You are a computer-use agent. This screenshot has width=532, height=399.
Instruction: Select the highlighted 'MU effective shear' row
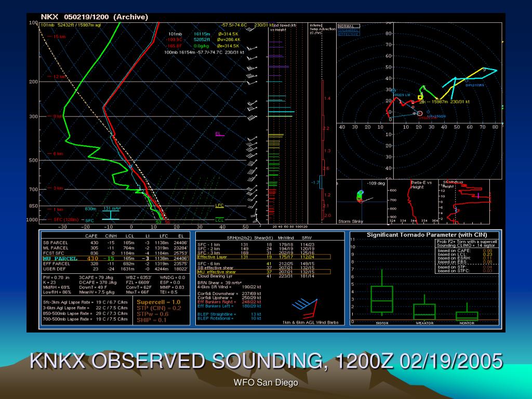[x=263, y=272]
